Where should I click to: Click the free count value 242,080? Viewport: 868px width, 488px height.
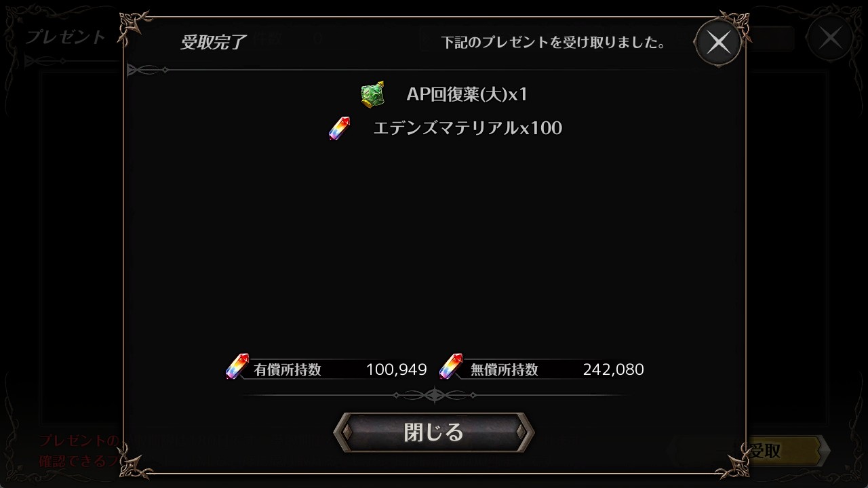[x=614, y=369]
